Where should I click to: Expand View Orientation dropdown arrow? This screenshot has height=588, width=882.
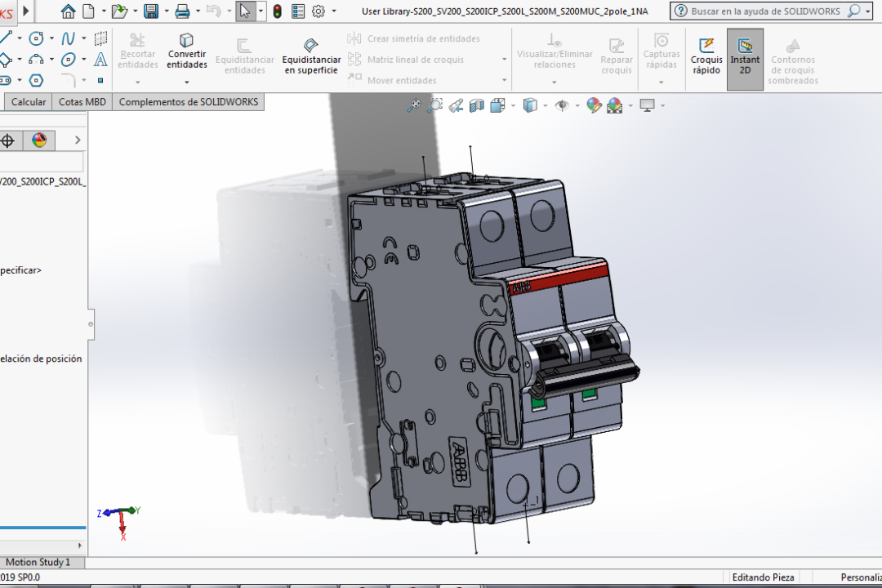coord(513,105)
